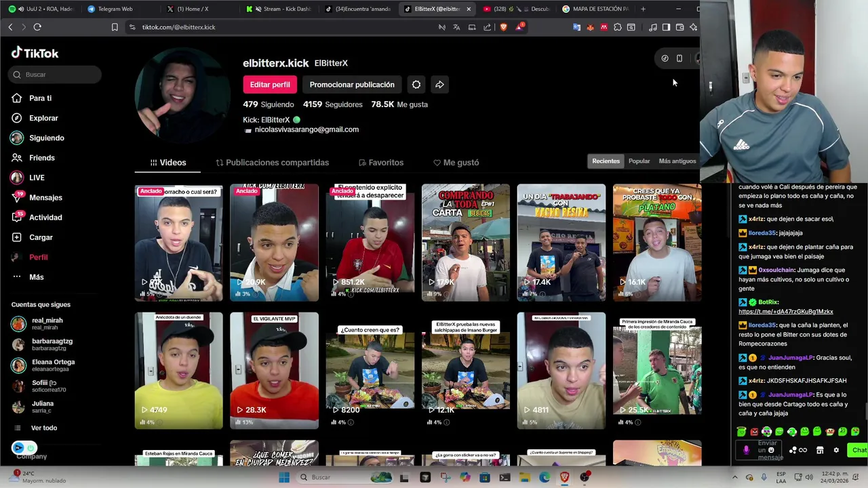
Task: Open the chat emoji picker smiley
Action: [771, 450]
